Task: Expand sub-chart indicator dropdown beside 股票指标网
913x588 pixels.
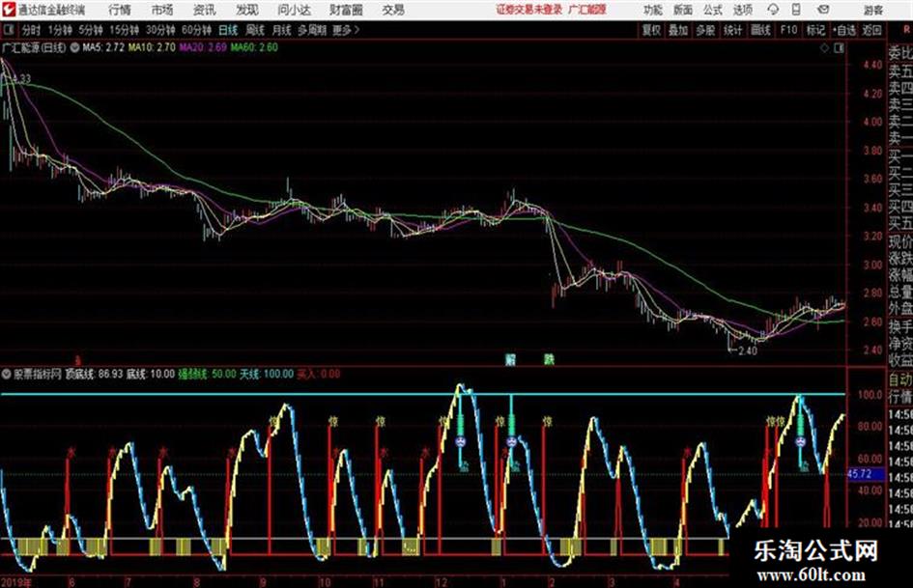Action: [x=7, y=375]
